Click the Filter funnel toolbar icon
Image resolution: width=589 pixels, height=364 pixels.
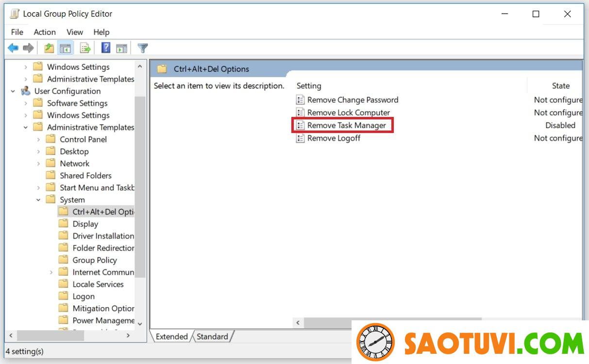[143, 48]
